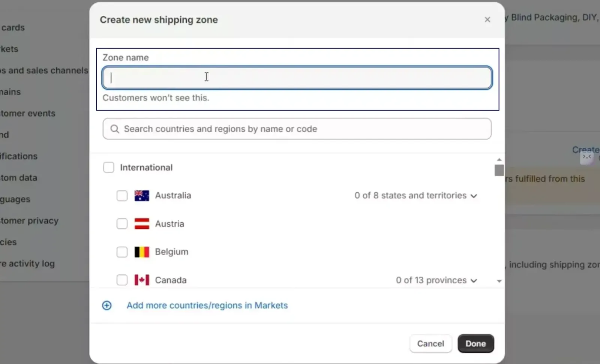This screenshot has width=600, height=364.
Task: Click the Austria country label
Action: click(169, 224)
